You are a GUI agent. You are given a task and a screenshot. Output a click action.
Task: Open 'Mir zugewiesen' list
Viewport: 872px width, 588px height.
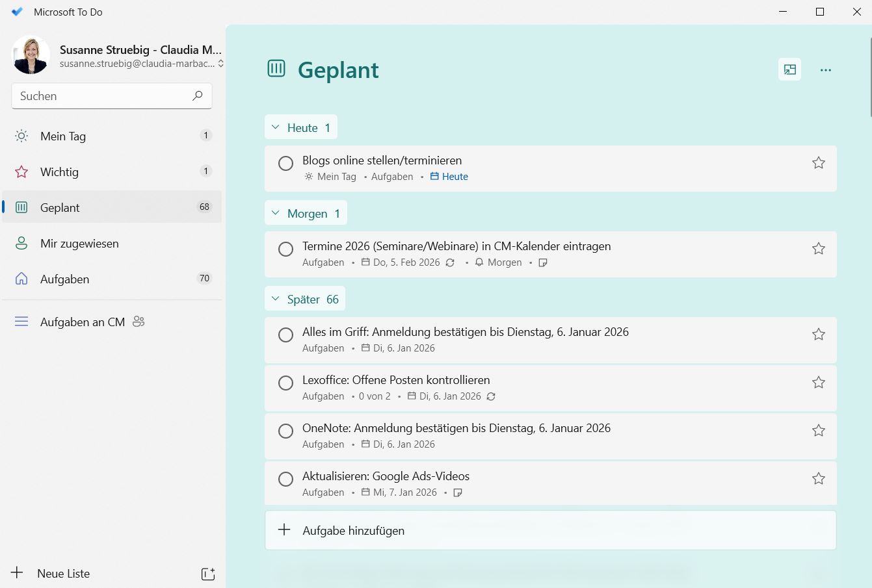[112, 243]
